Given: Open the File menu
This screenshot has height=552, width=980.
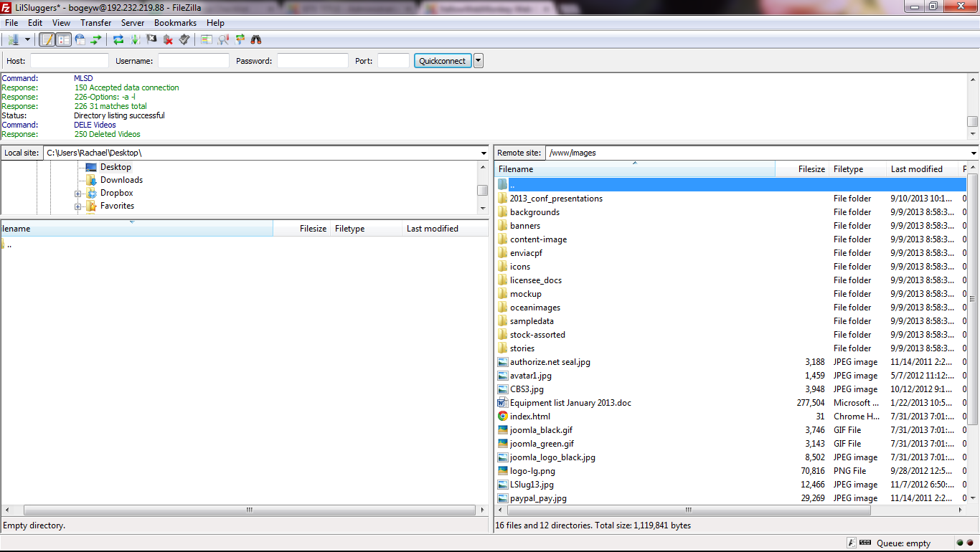Looking at the screenshot, I should (x=11, y=23).
